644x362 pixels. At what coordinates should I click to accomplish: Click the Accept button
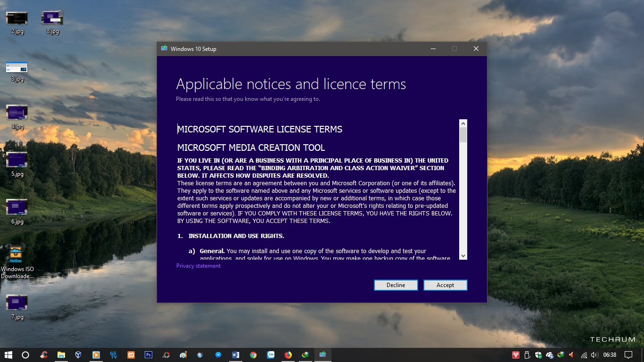tap(445, 285)
